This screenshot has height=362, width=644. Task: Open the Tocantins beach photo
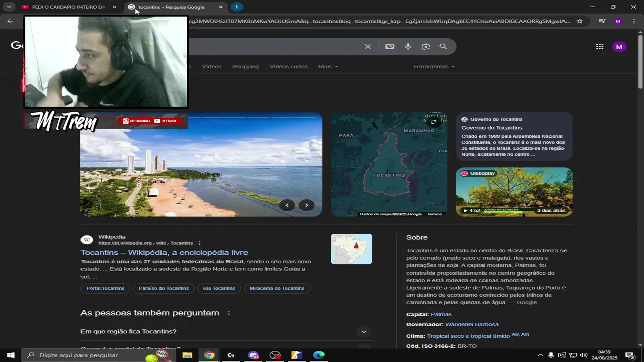click(201, 164)
